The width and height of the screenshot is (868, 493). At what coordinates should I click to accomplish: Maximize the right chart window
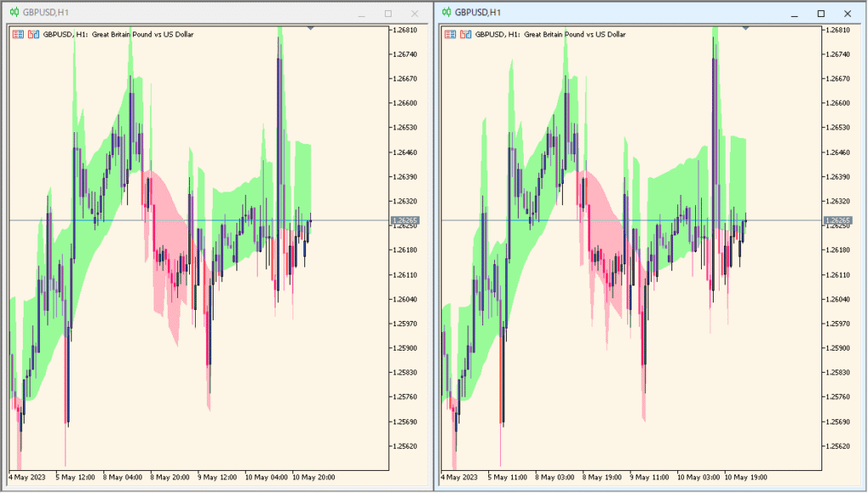[x=821, y=14]
